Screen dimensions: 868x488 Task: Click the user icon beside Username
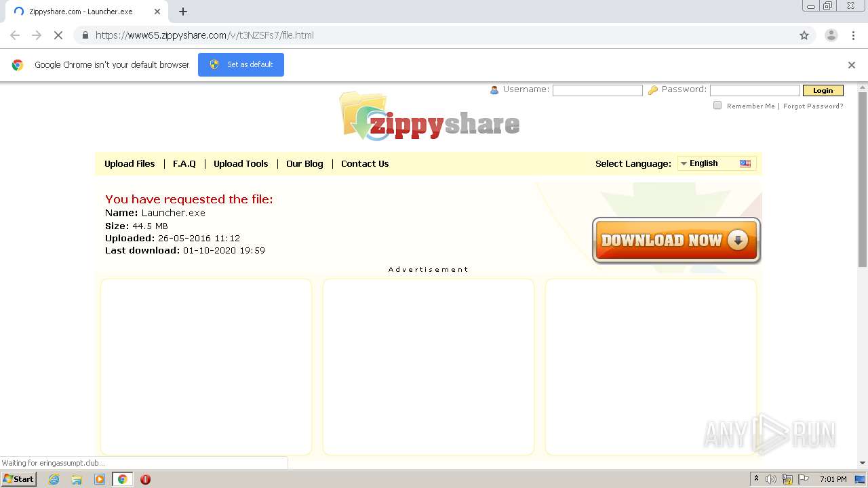point(494,90)
